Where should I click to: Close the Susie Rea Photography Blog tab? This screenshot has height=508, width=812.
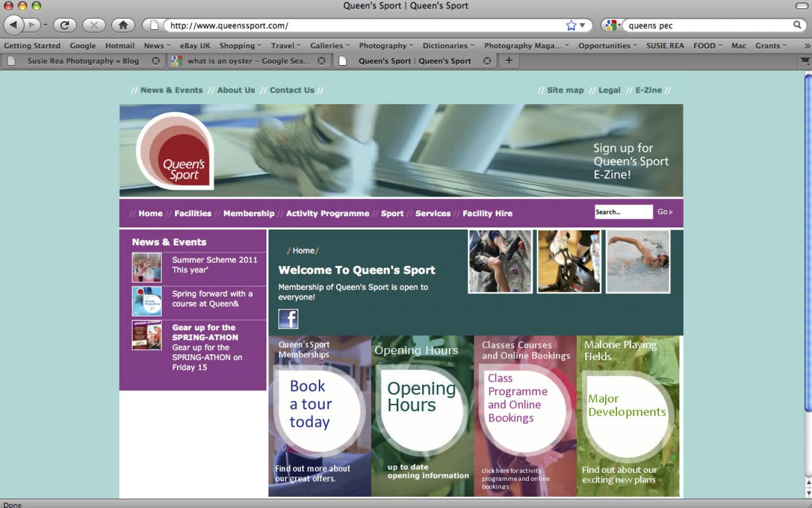pyautogui.click(x=156, y=61)
